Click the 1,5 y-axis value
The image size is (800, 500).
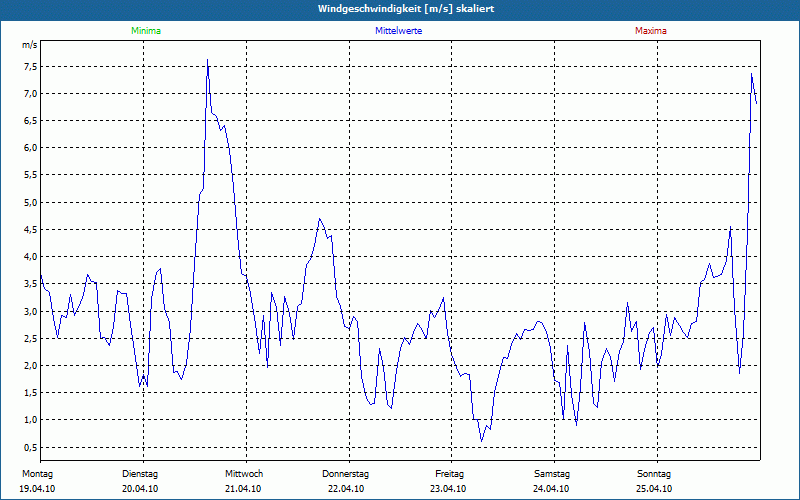(30, 393)
